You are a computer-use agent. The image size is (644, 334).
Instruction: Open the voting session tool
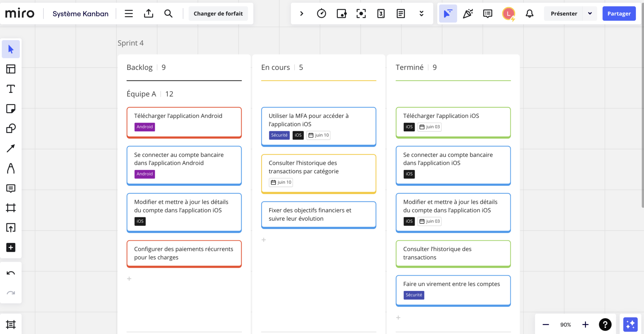click(x=341, y=13)
